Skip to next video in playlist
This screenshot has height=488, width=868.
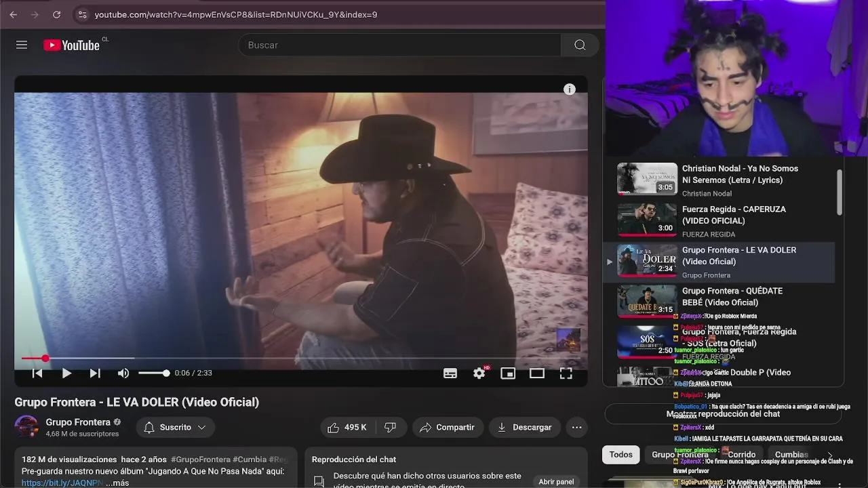pos(95,373)
